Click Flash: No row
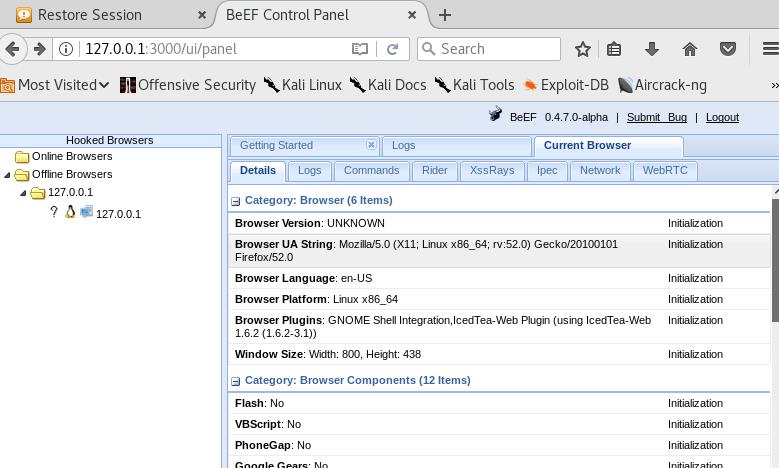Screen dimensions: 779x468 [499, 403]
